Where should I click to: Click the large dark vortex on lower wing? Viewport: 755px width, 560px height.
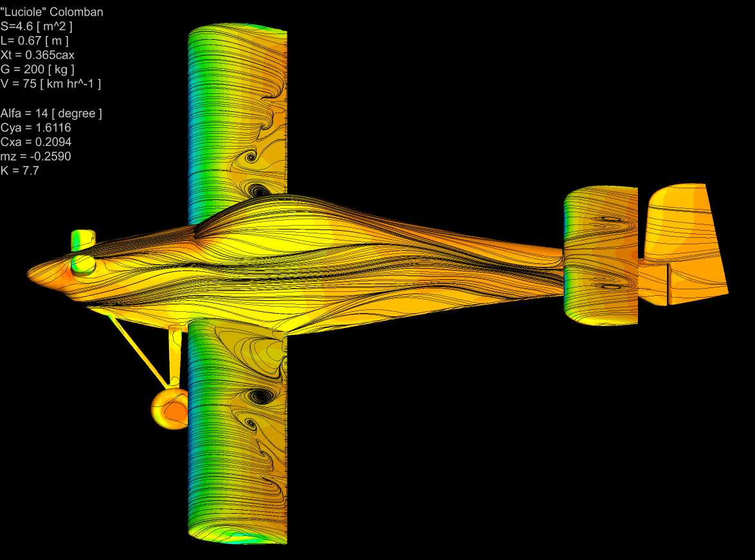(262, 395)
